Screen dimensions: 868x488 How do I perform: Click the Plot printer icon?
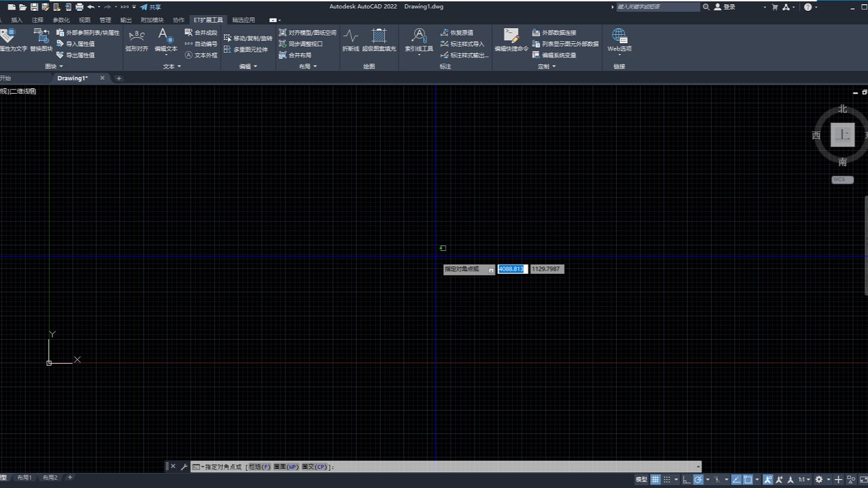(79, 7)
